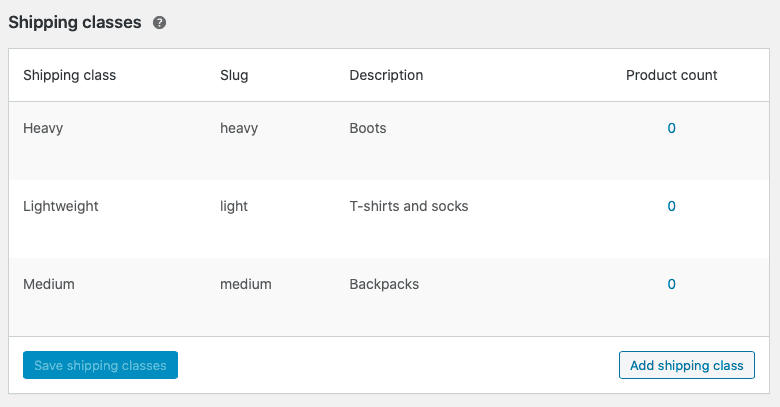This screenshot has width=780, height=407.
Task: Select the Lightweight shipping class name
Action: tap(61, 206)
